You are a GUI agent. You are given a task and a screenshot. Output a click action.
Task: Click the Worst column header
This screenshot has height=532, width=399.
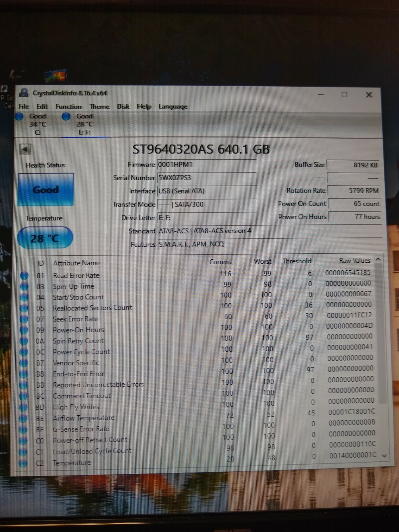point(263,261)
